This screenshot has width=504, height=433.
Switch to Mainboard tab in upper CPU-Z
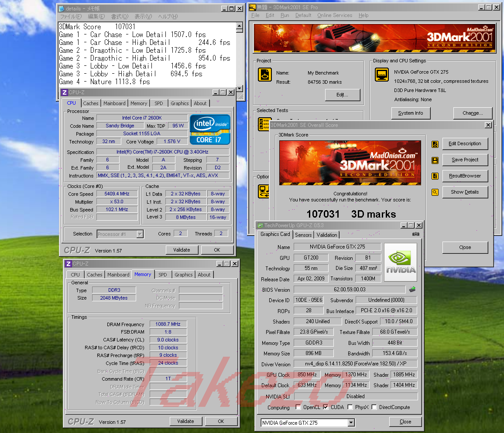114,103
